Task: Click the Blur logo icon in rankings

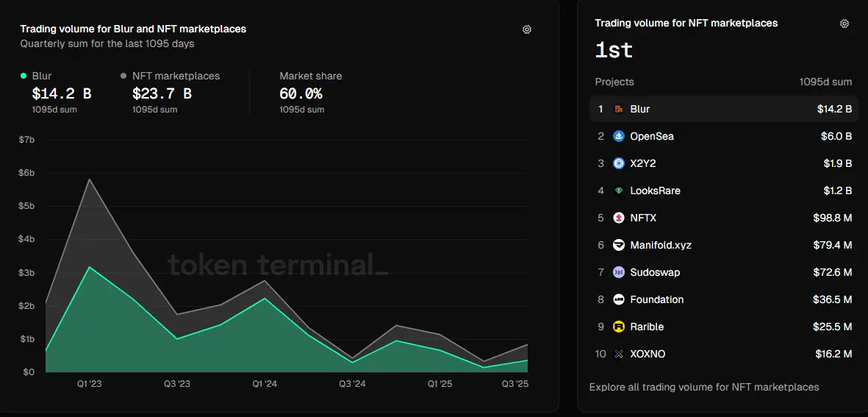Action: pyautogui.click(x=619, y=110)
